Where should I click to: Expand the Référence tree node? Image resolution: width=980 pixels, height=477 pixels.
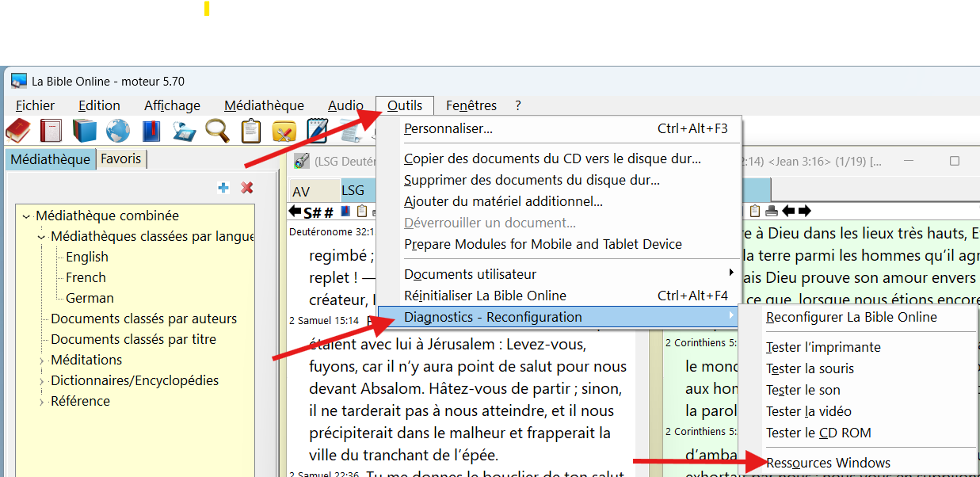pos(42,402)
